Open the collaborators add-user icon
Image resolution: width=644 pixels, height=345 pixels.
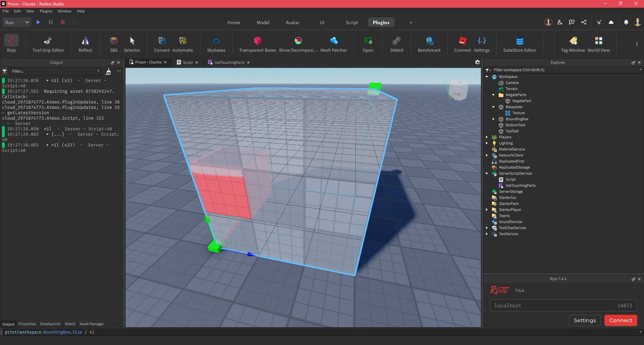[560, 22]
